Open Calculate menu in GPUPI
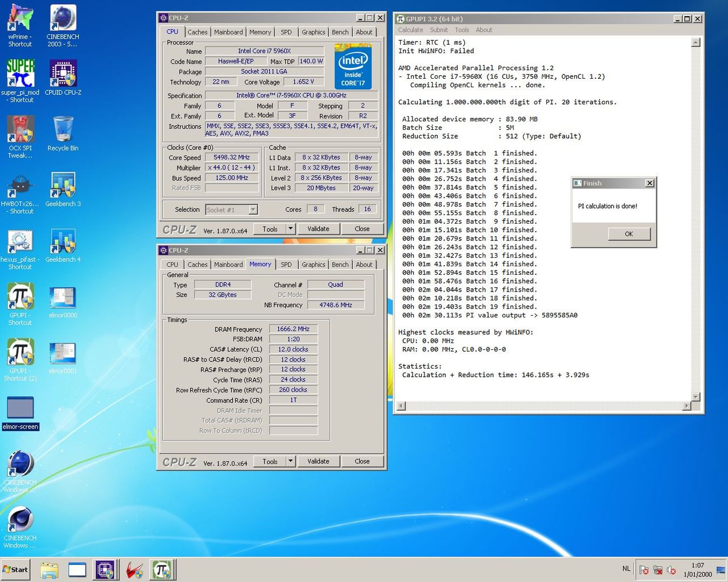 tap(410, 30)
